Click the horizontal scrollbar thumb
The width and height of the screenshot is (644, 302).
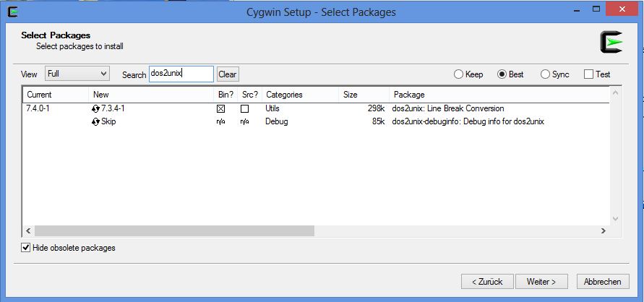(175, 231)
